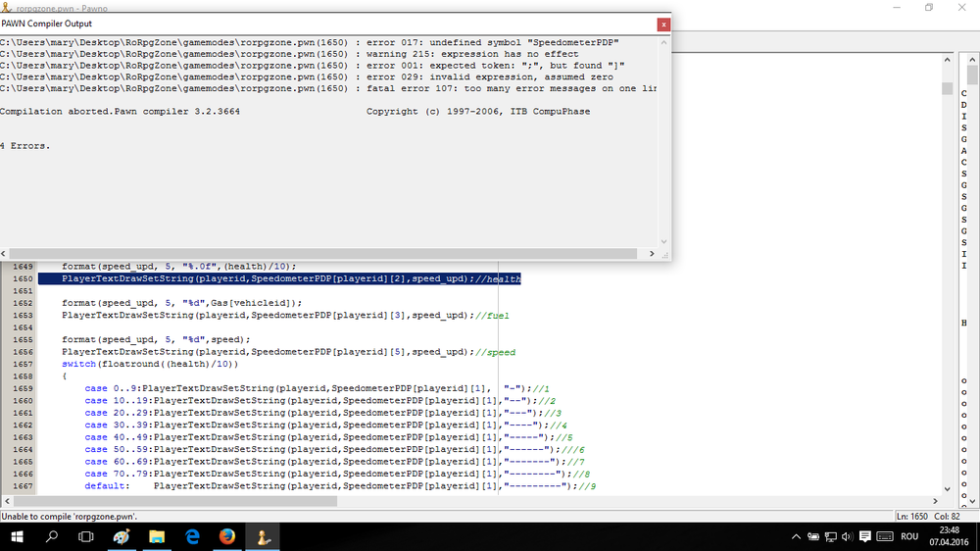This screenshot has height=551, width=980.
Task: Click code editor vertical scrollbar thumb
Action: click(x=947, y=88)
